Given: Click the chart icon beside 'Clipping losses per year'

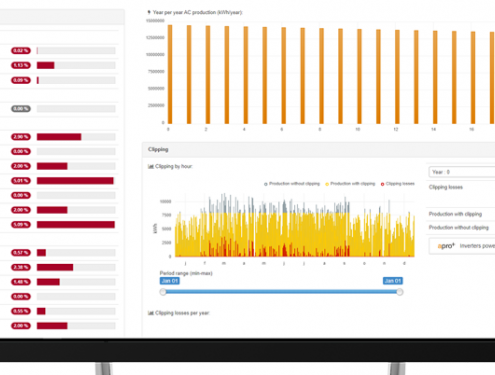Looking at the screenshot, I should coord(151,313).
